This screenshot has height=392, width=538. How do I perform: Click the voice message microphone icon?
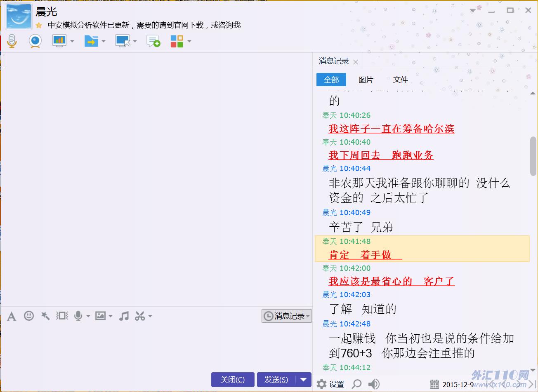tap(78, 316)
